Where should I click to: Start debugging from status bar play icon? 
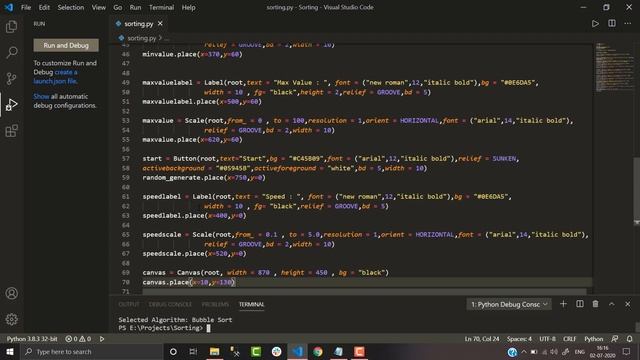[102, 339]
